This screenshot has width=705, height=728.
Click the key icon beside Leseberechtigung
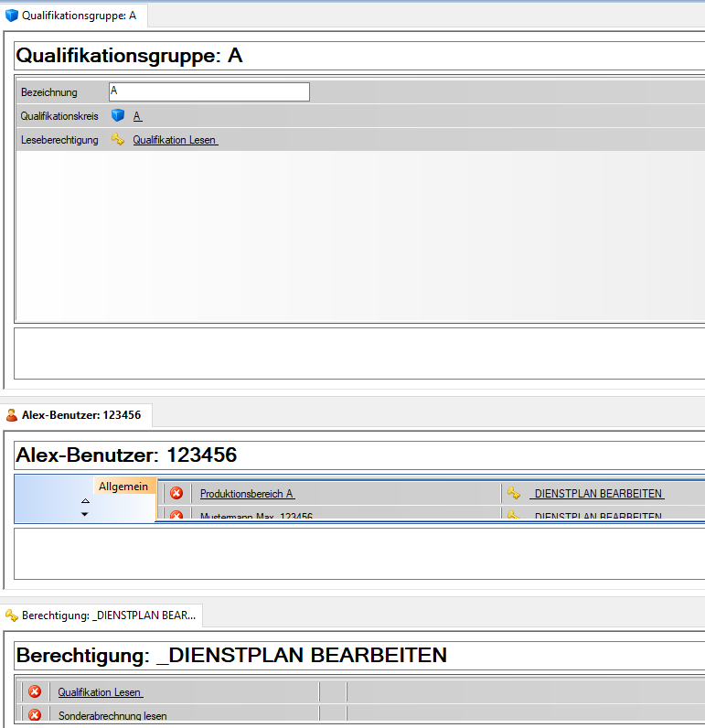(117, 140)
